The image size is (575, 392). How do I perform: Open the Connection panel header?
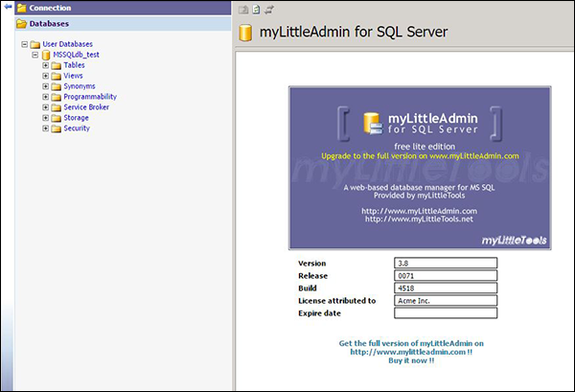coord(123,8)
